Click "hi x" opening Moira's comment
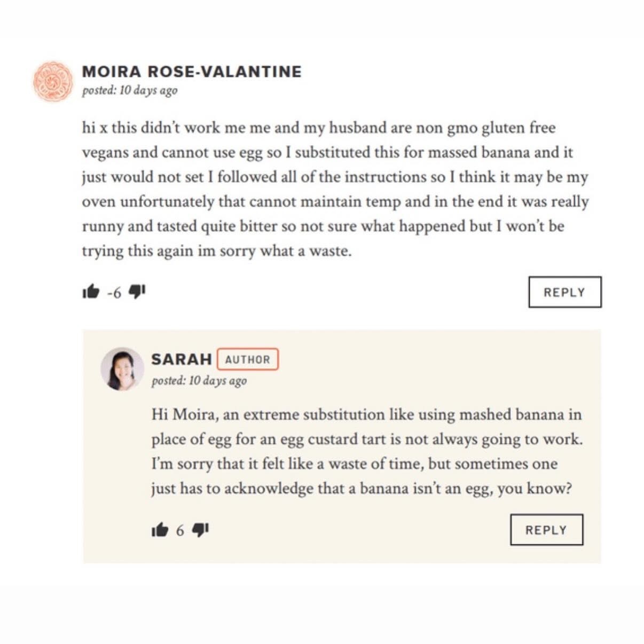Viewport: 644px width, 644px height. [95, 128]
